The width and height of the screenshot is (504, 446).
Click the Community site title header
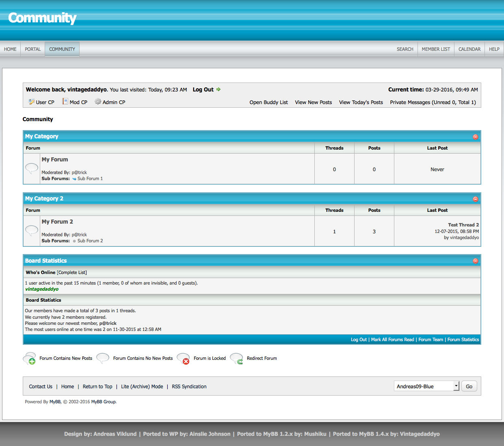point(42,18)
